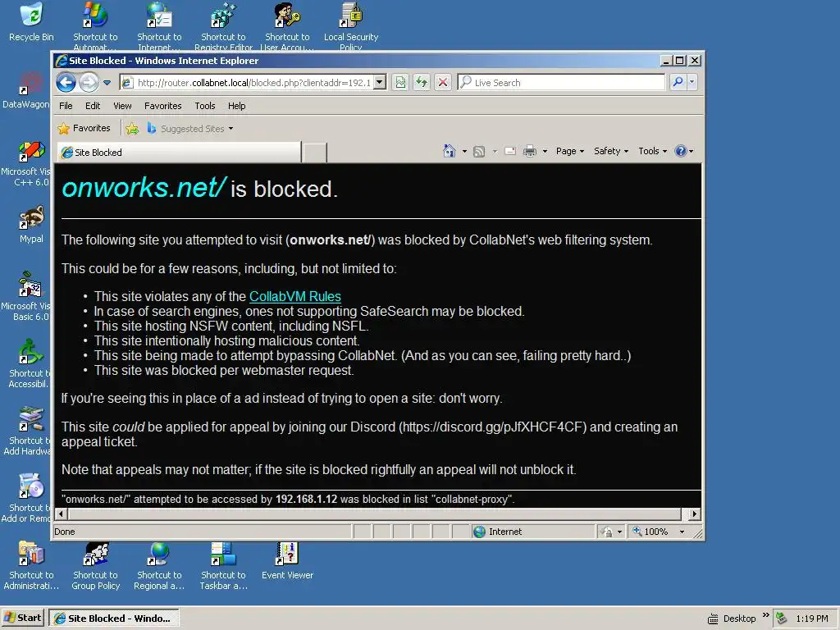This screenshot has height=630, width=840.
Task: Open the View menu
Action: 122,106
